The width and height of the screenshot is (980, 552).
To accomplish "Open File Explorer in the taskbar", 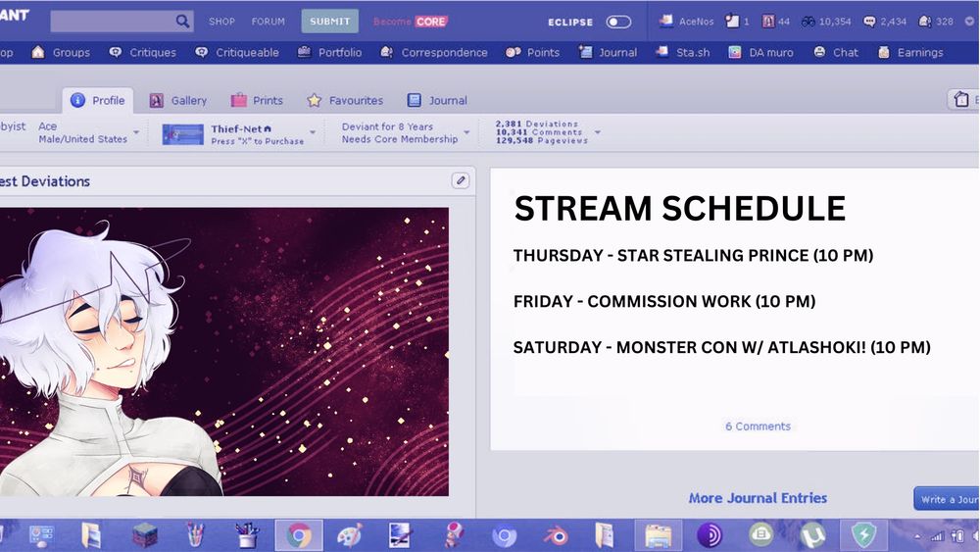I will coord(659,535).
